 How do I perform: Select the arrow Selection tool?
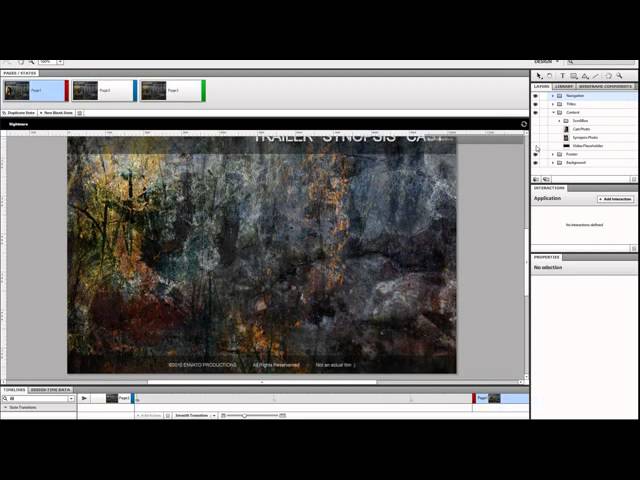(x=538, y=76)
